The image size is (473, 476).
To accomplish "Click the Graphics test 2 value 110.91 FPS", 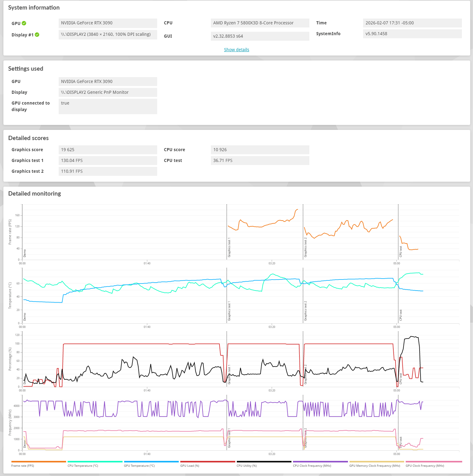I will pyautogui.click(x=108, y=171).
